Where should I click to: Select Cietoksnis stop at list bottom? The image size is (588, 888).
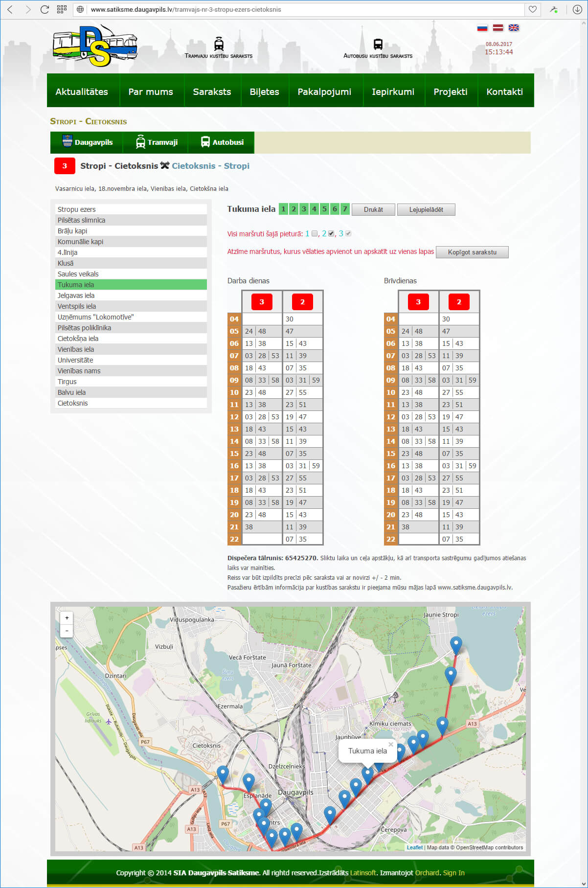coord(131,403)
